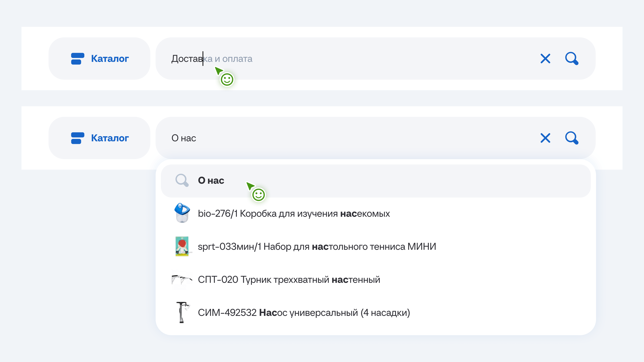Clear the upper search field with X
Image resolution: width=644 pixels, height=362 pixels.
pos(545,59)
